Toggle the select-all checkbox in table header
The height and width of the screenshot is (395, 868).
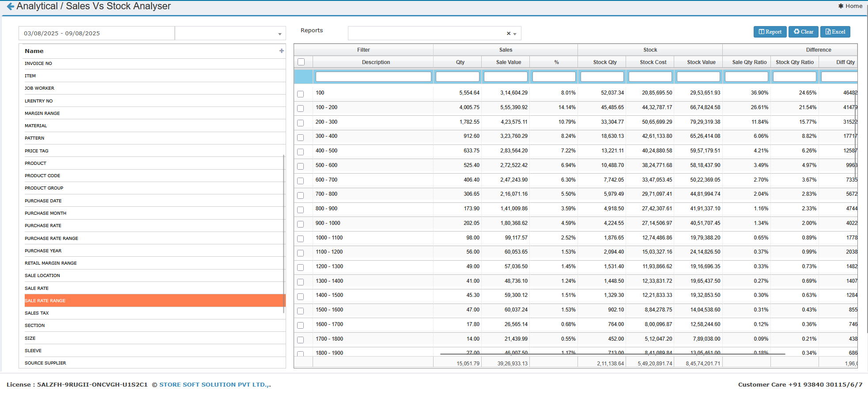(301, 62)
